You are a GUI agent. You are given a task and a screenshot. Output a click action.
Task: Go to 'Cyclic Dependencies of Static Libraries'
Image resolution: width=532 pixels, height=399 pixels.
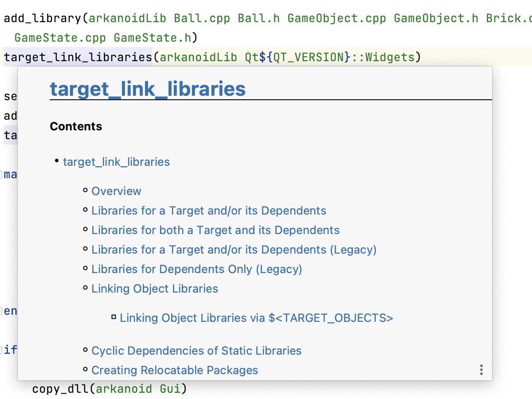pos(196,351)
